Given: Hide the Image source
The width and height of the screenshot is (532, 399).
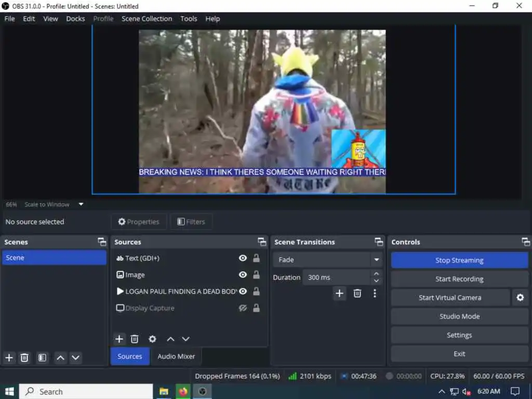Looking at the screenshot, I should point(243,274).
